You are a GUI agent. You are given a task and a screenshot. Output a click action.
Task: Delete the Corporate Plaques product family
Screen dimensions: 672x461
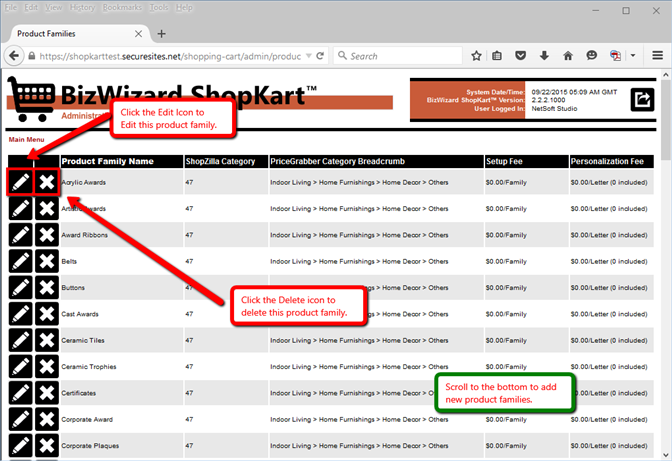[47, 446]
